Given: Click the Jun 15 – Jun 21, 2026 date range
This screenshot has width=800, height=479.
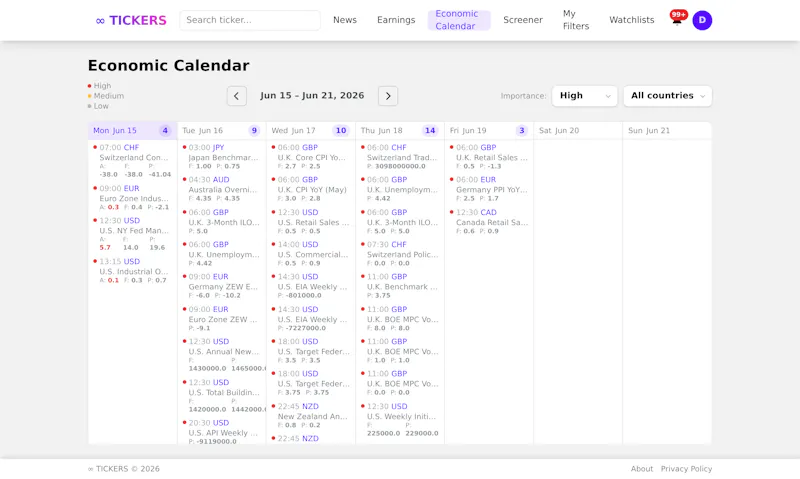Looking at the screenshot, I should point(312,96).
